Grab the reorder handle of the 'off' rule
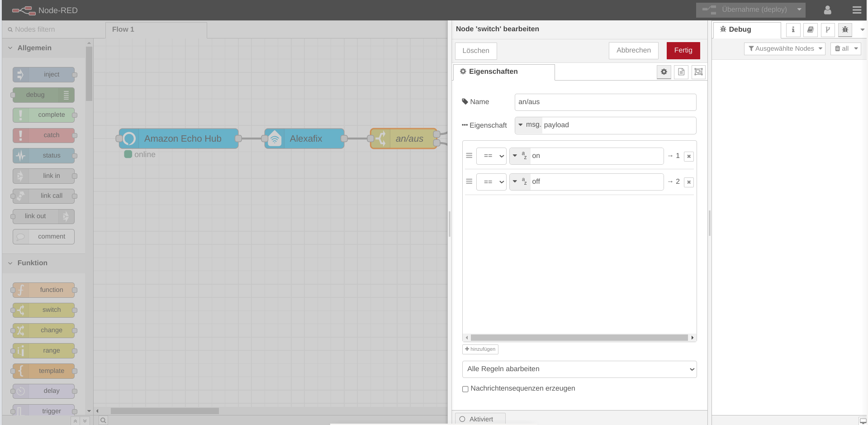 (x=469, y=181)
